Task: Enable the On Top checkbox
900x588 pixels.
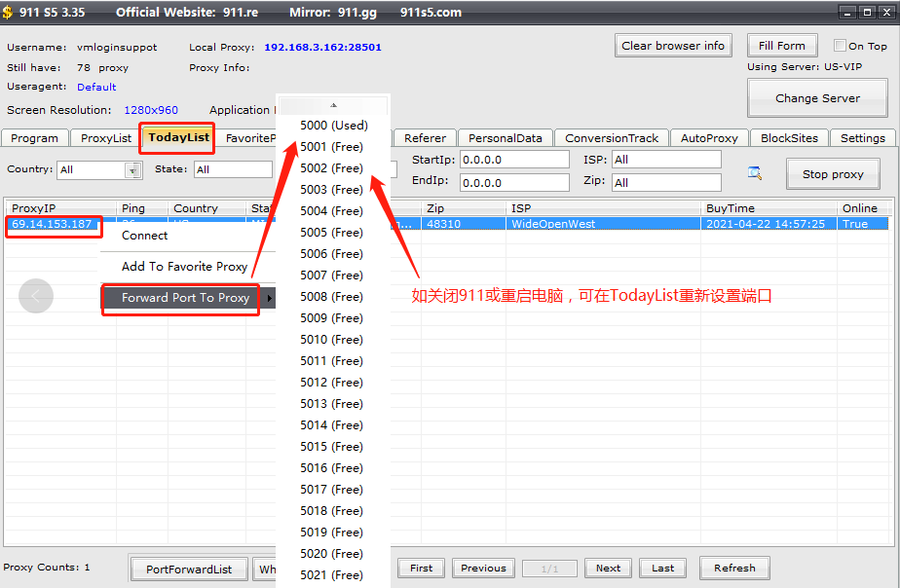Action: (x=840, y=46)
